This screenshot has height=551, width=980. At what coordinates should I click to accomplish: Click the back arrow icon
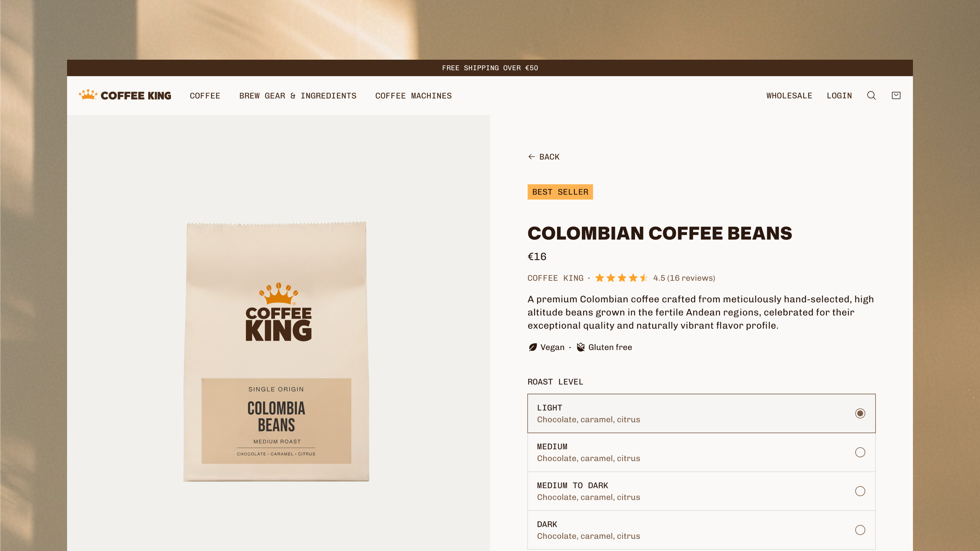(x=532, y=157)
